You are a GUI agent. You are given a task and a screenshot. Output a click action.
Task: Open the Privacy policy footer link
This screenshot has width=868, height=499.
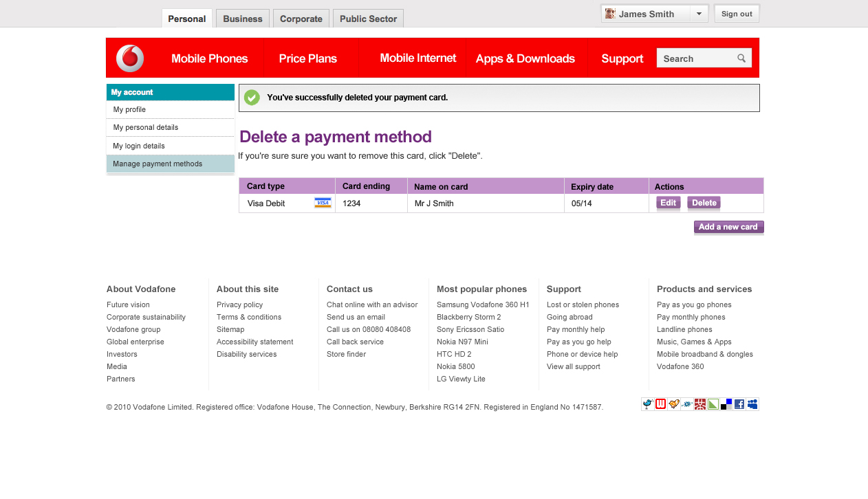pos(239,304)
